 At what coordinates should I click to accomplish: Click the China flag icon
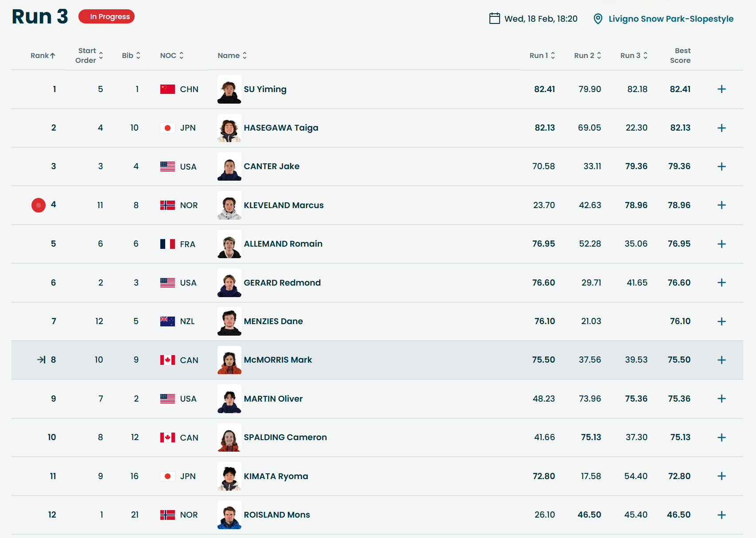pos(167,89)
